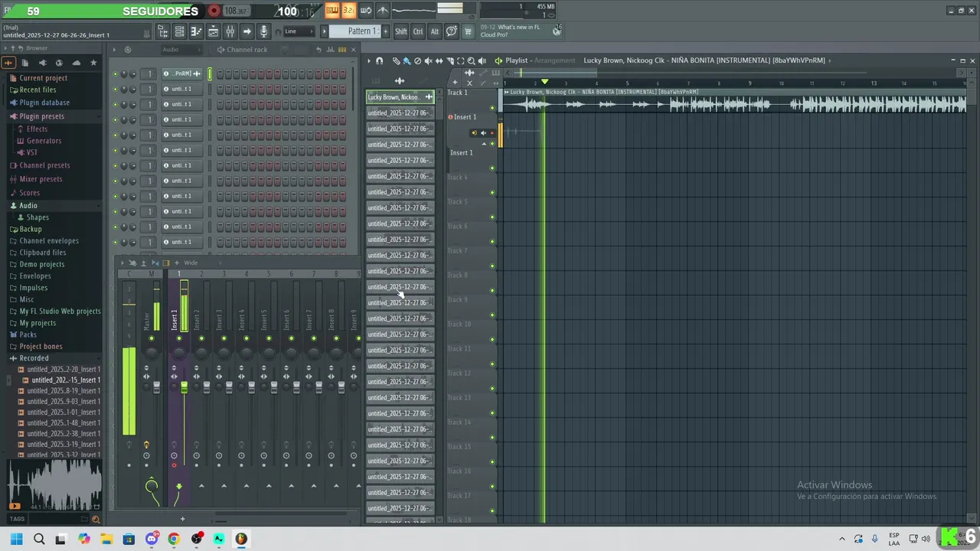This screenshot has width=980, height=551.
Task: Adjust Master volume fader
Action: [x=157, y=388]
